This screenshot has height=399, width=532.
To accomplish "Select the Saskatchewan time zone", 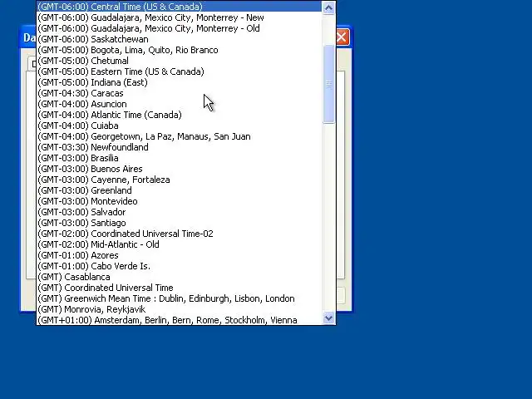I will coord(180,39).
